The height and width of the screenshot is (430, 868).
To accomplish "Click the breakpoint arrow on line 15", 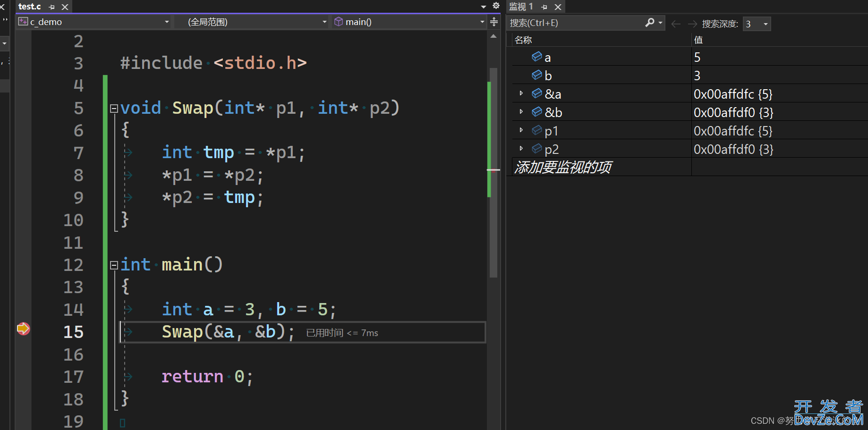I will click(23, 329).
